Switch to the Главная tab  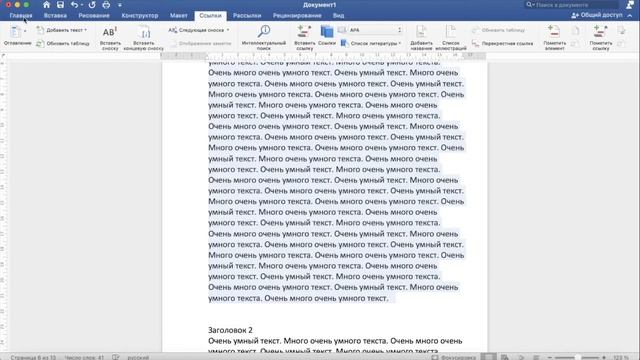21,16
